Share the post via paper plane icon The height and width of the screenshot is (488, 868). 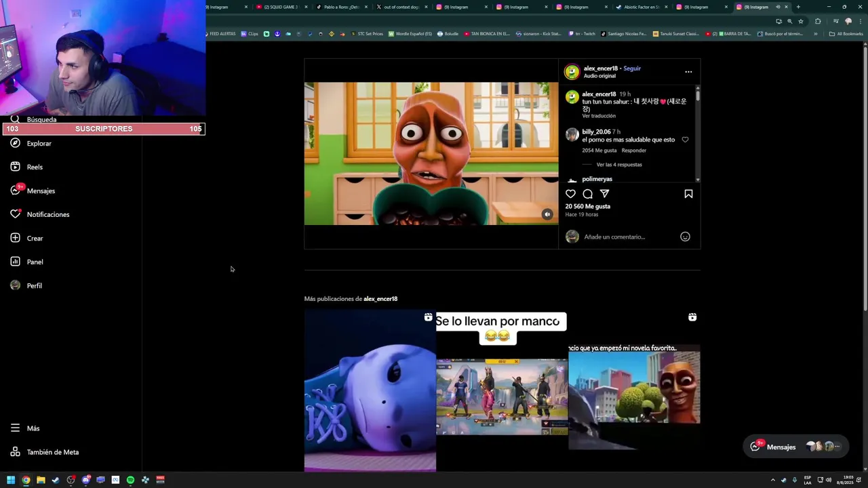(604, 194)
